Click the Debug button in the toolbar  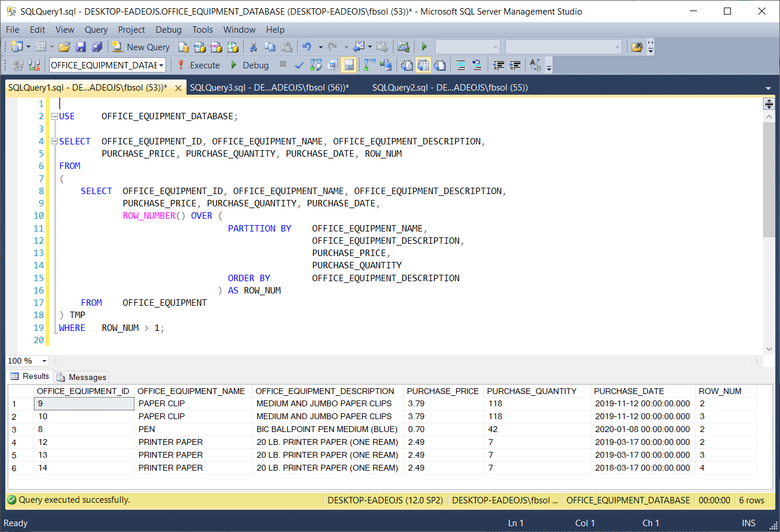pos(250,65)
